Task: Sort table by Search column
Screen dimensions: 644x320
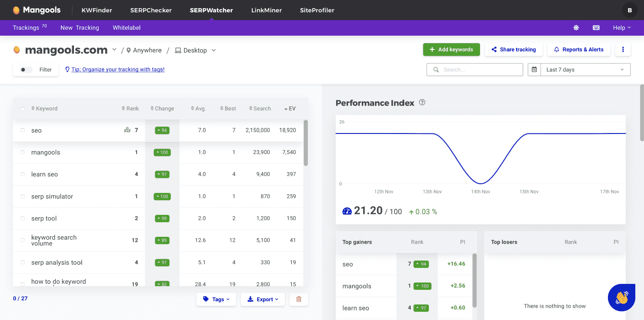Action: [x=260, y=109]
